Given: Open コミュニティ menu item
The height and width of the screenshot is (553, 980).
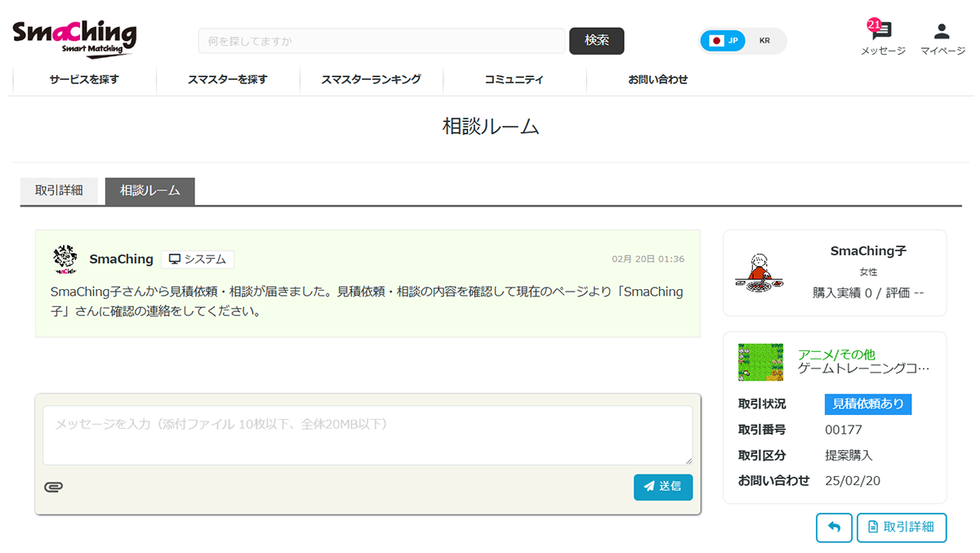Looking at the screenshot, I should click(x=514, y=80).
